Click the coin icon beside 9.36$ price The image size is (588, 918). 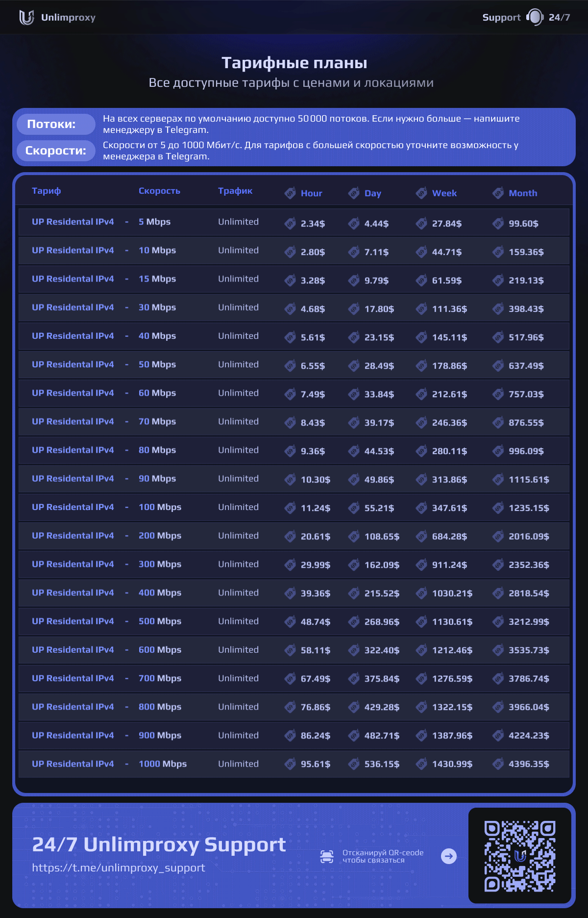290,451
